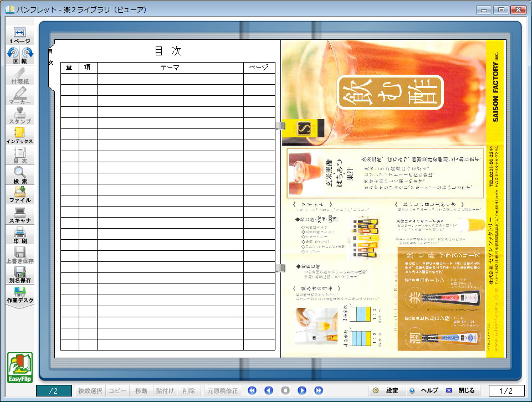The image size is (532, 402).
Task: Rotate the page clockwise
Action: click(x=27, y=54)
